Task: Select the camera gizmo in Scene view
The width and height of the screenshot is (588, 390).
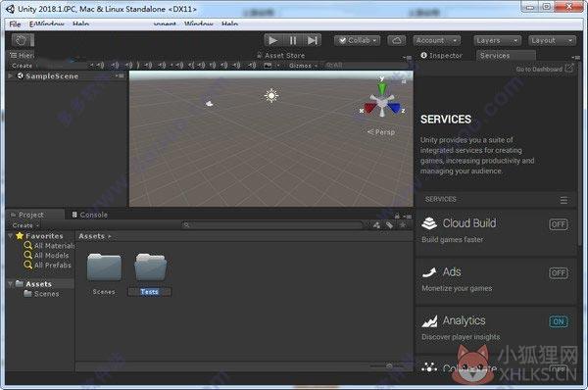Action: click(x=210, y=104)
